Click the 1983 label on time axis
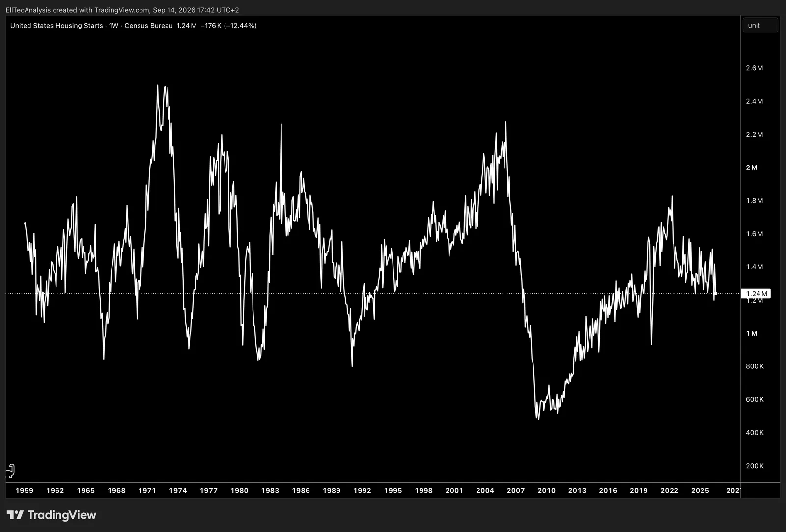The height and width of the screenshot is (532, 786). point(270,490)
